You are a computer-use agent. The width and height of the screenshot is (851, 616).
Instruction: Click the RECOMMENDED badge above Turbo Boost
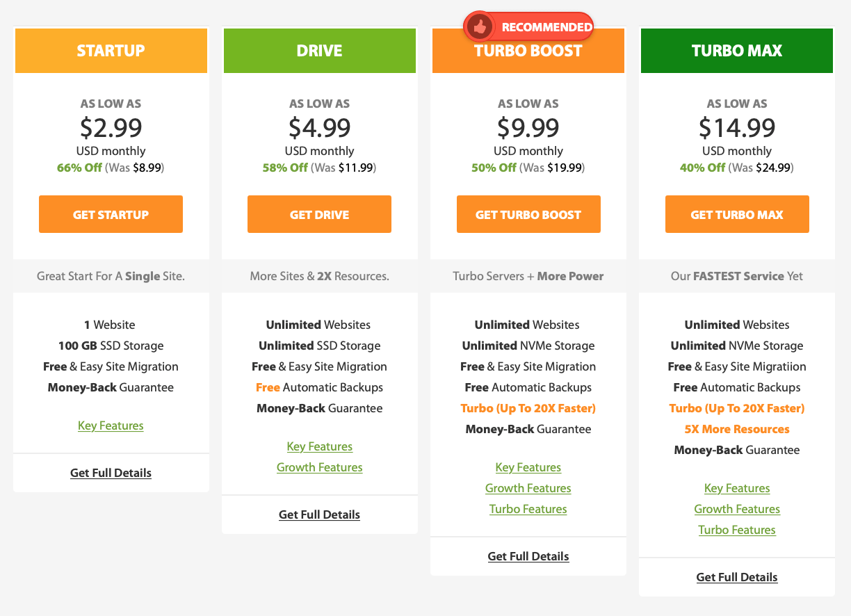point(539,26)
